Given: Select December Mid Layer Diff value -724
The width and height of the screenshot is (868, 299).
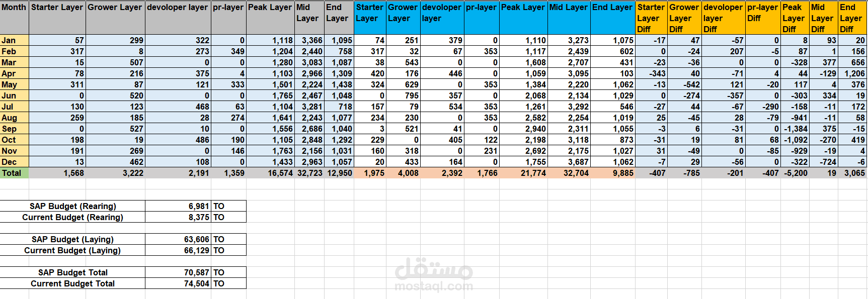Looking at the screenshot, I should click(x=824, y=162).
